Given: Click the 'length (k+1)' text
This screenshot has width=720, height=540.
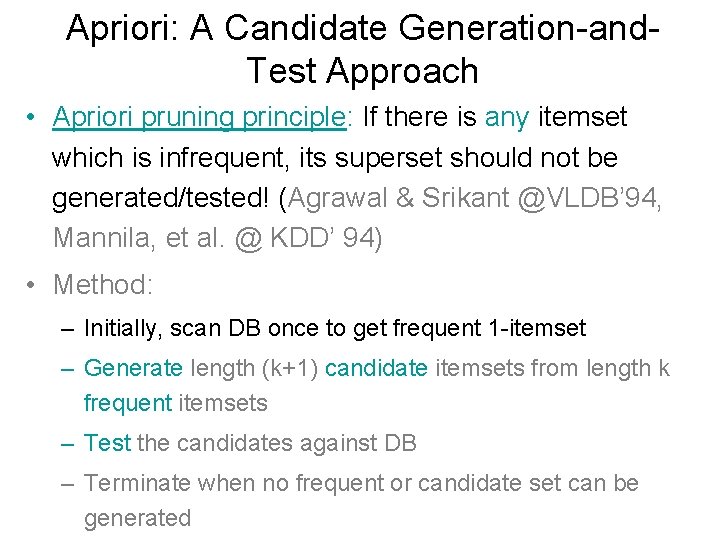Looking at the screenshot, I should click(x=254, y=369).
